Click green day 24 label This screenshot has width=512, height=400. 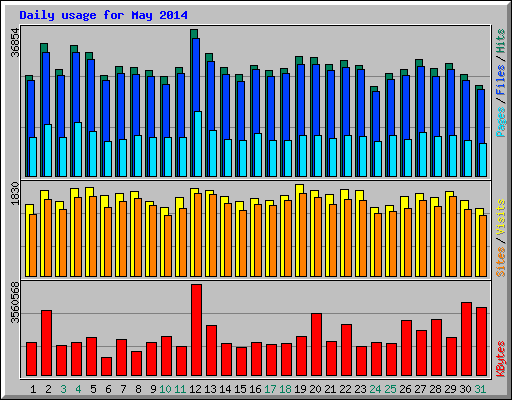click(375, 389)
